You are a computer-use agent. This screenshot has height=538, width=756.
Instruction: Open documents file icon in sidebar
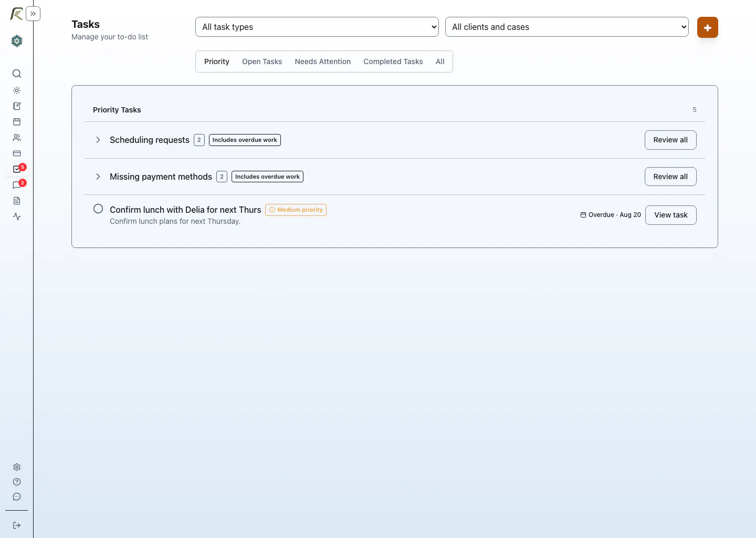[x=17, y=201]
